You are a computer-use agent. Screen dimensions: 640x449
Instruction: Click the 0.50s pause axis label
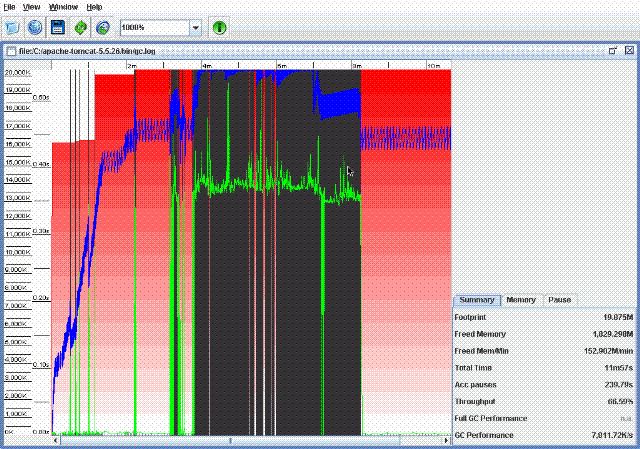pyautogui.click(x=41, y=98)
